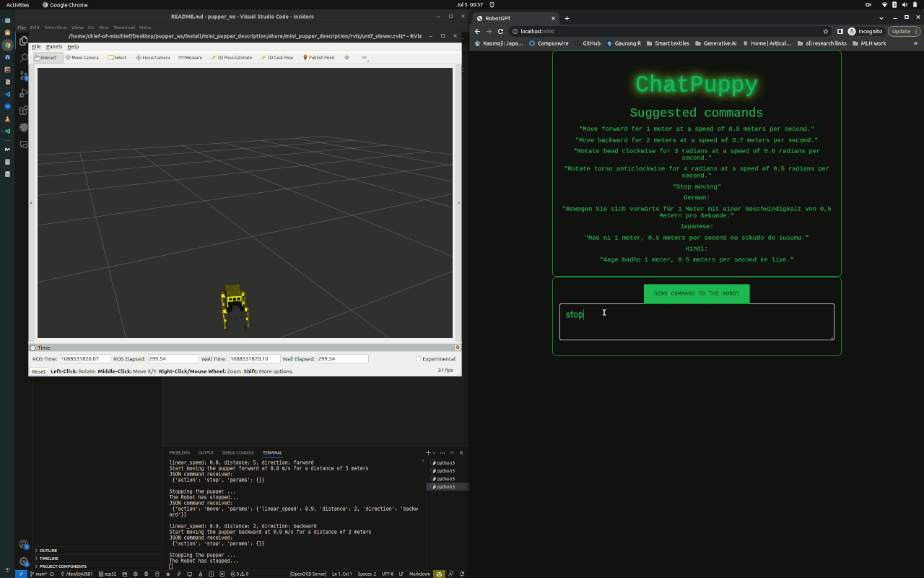The height and width of the screenshot is (578, 924).
Task: Click the esp32 target status item
Action: pyautogui.click(x=108, y=574)
